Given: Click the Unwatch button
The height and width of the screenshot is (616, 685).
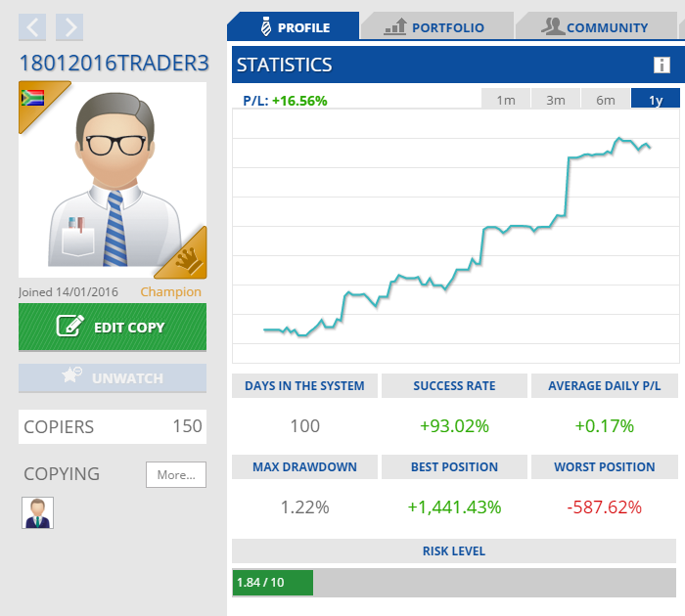Looking at the screenshot, I should 113,378.
